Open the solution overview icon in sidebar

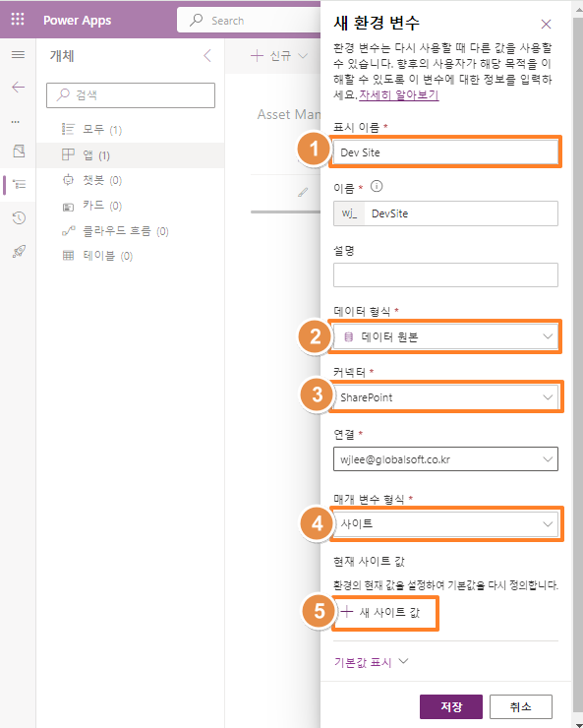tap(19, 151)
